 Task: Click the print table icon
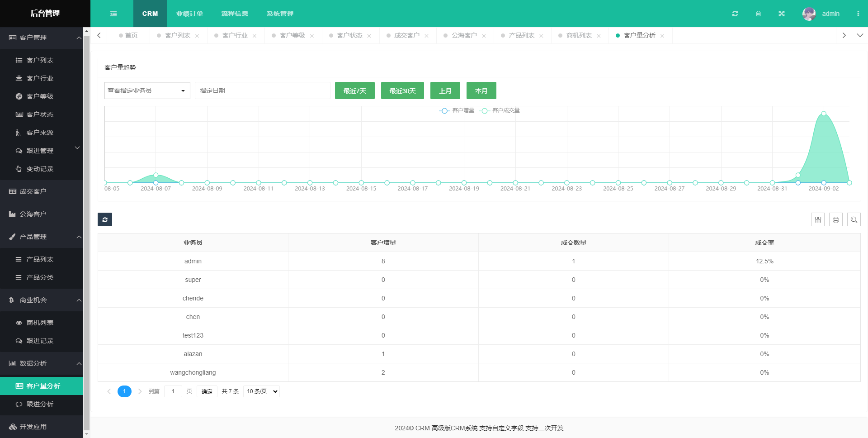point(836,219)
